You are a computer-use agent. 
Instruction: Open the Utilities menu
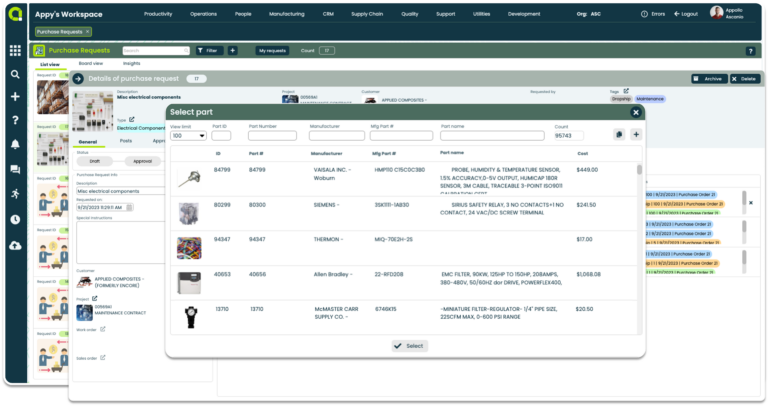click(481, 14)
